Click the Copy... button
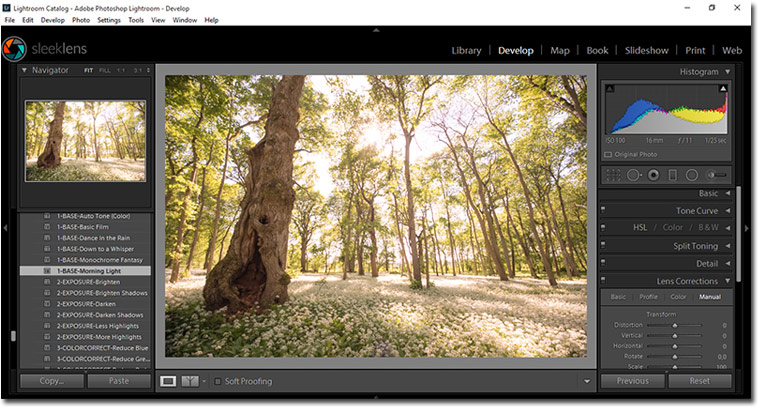The image size is (760, 410). click(52, 381)
